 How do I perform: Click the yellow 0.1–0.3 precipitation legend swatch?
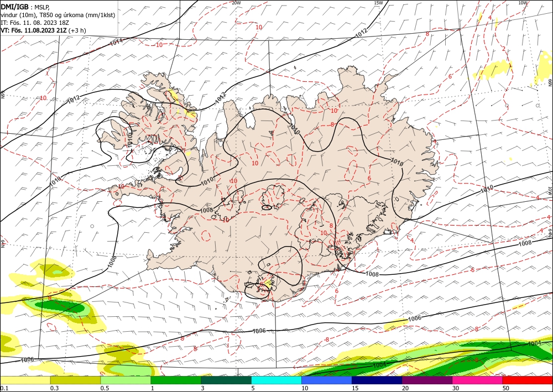point(25,380)
